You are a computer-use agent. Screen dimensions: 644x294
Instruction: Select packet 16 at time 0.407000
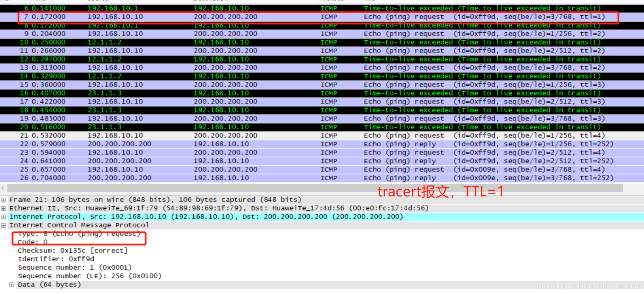[x=322, y=93]
